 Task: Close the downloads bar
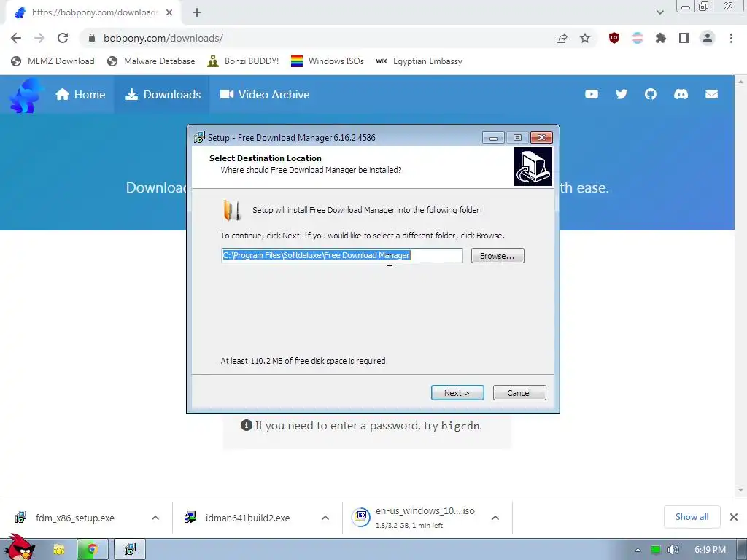point(734,517)
